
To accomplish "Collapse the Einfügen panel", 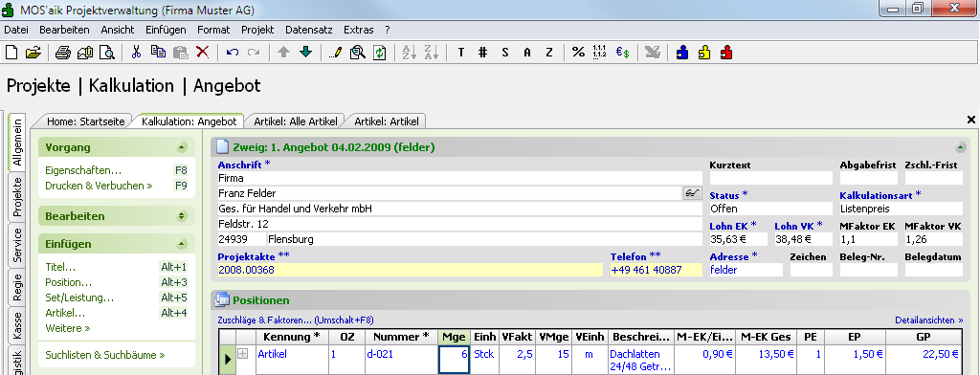I will click(181, 244).
